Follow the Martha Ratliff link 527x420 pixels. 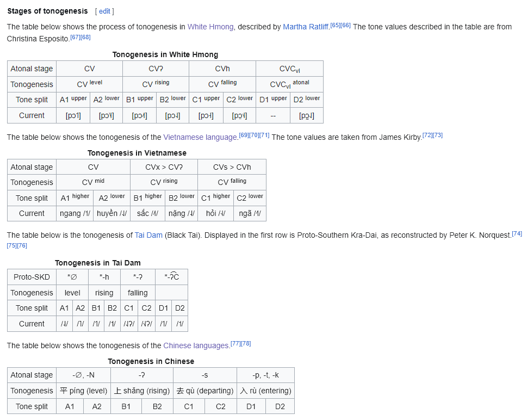(x=306, y=27)
